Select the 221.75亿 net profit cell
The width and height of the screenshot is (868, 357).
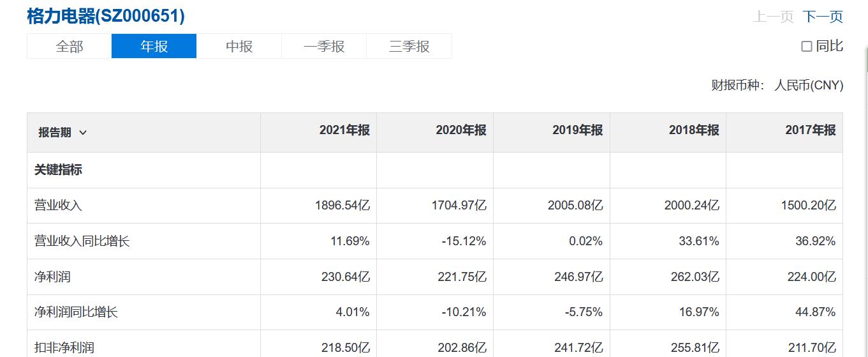[x=435, y=277]
